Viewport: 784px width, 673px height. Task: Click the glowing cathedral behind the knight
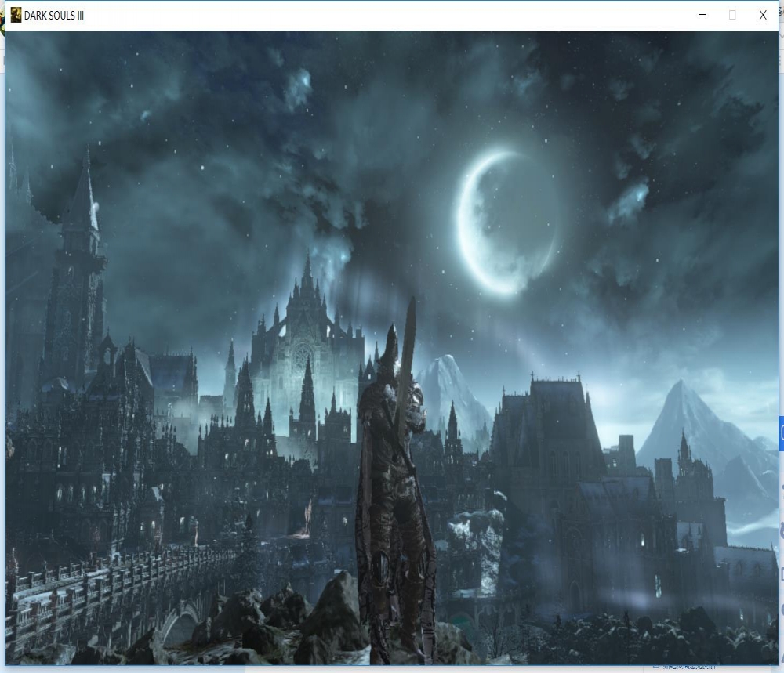(304, 353)
